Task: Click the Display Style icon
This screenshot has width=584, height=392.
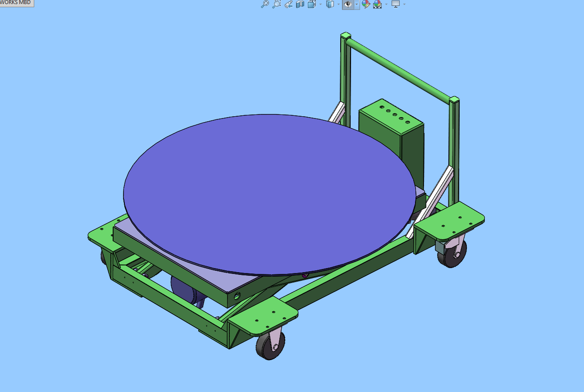Action: (x=330, y=5)
